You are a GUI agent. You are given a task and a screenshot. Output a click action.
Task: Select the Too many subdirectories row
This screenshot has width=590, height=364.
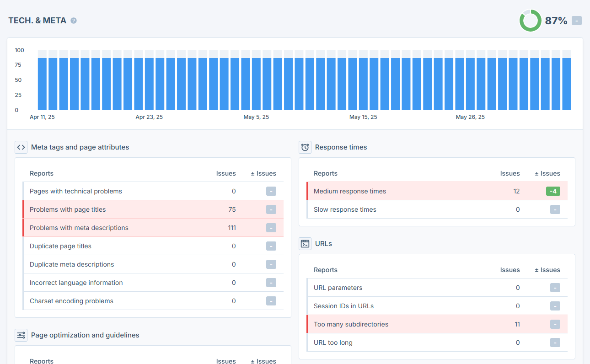point(351,324)
